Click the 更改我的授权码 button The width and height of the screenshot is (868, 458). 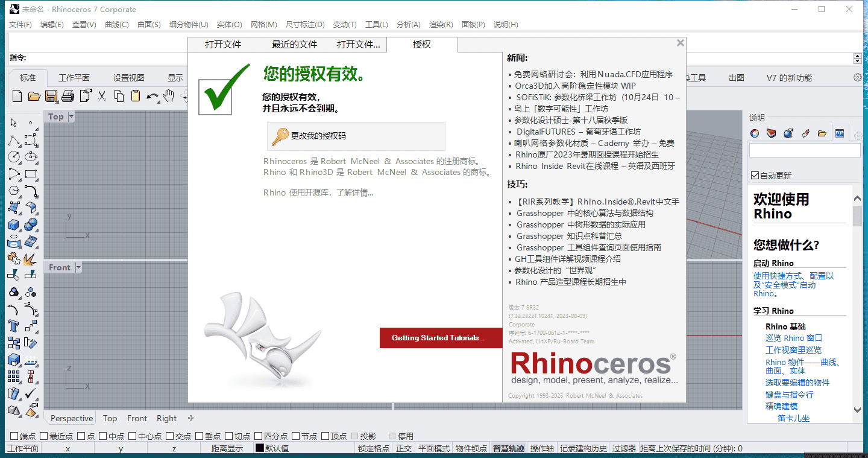[x=356, y=136]
